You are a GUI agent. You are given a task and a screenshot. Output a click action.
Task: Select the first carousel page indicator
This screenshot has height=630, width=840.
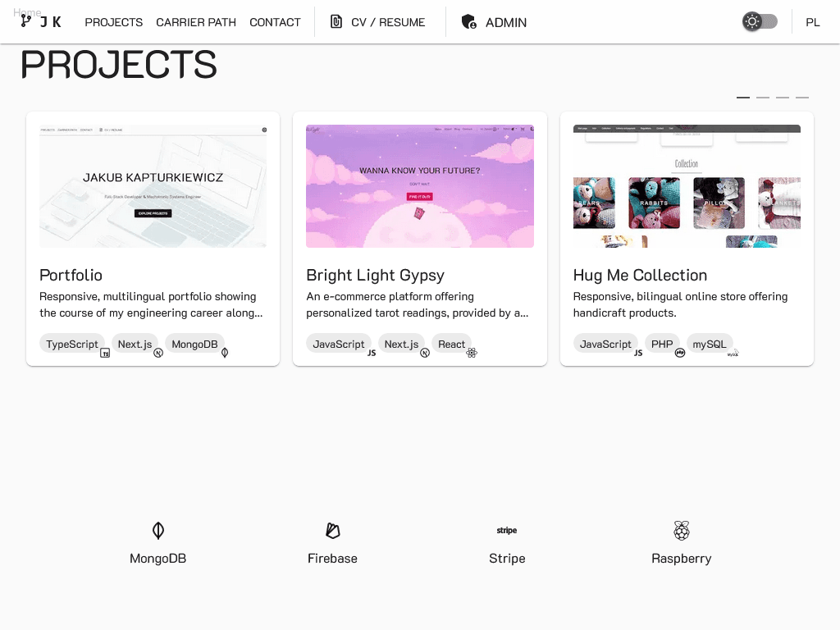[x=743, y=98]
